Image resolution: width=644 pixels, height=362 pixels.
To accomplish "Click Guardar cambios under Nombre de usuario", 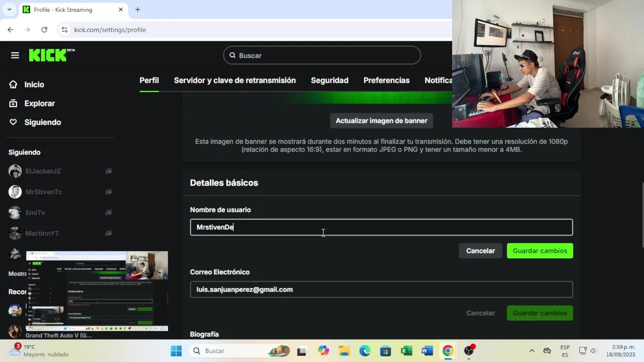I will pos(540,251).
